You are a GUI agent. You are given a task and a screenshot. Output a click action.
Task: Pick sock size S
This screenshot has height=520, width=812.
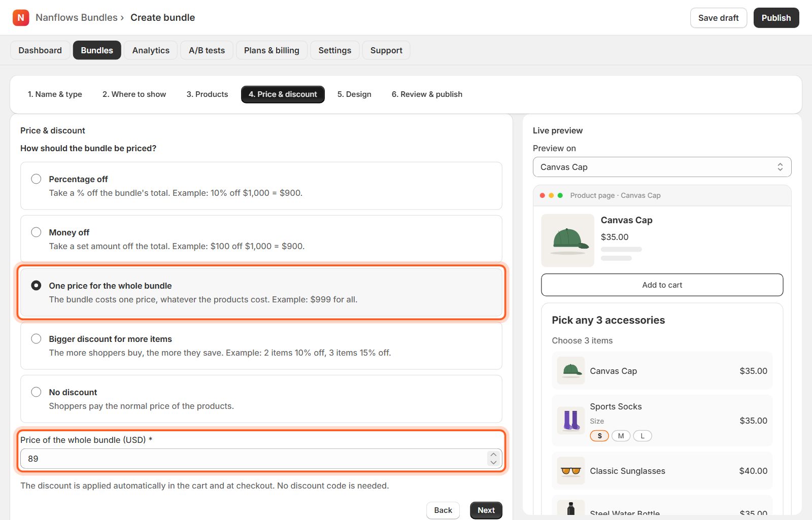[x=599, y=436]
